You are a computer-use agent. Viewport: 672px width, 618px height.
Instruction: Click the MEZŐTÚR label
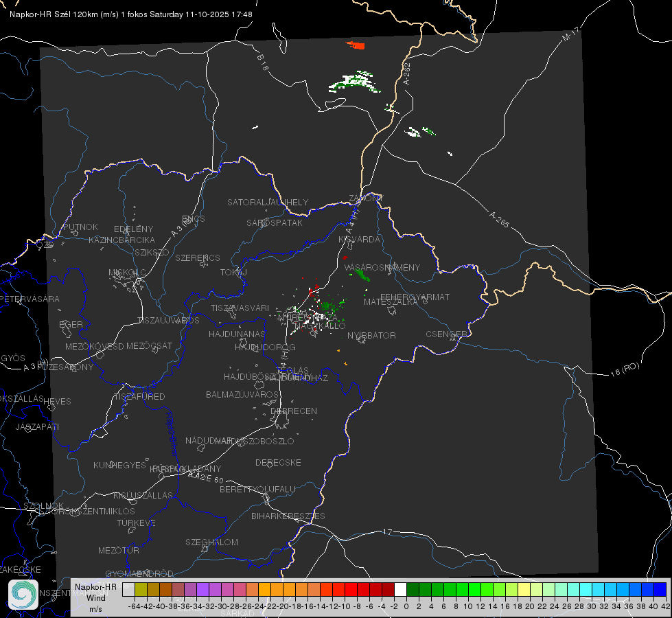[119, 550]
